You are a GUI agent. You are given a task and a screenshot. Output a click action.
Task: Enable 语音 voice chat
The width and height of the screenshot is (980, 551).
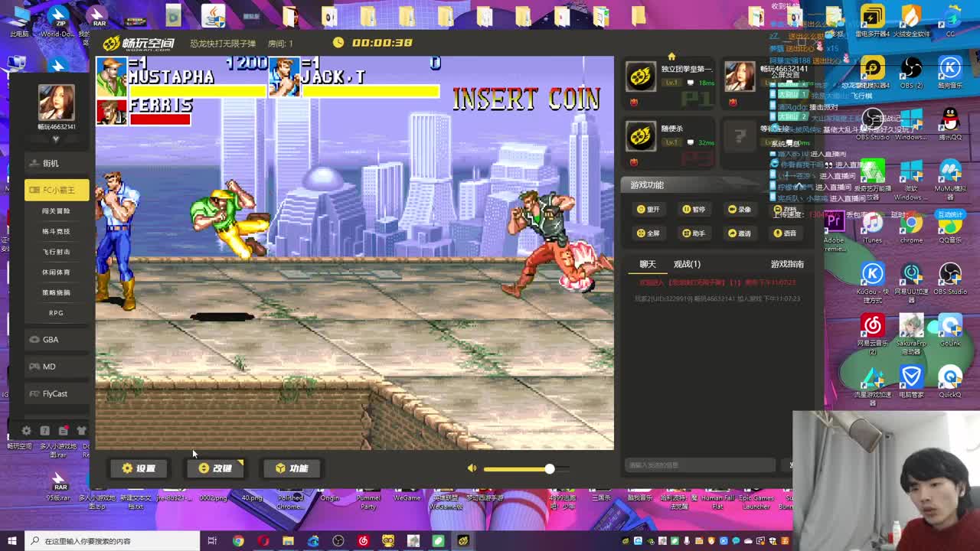tap(786, 233)
